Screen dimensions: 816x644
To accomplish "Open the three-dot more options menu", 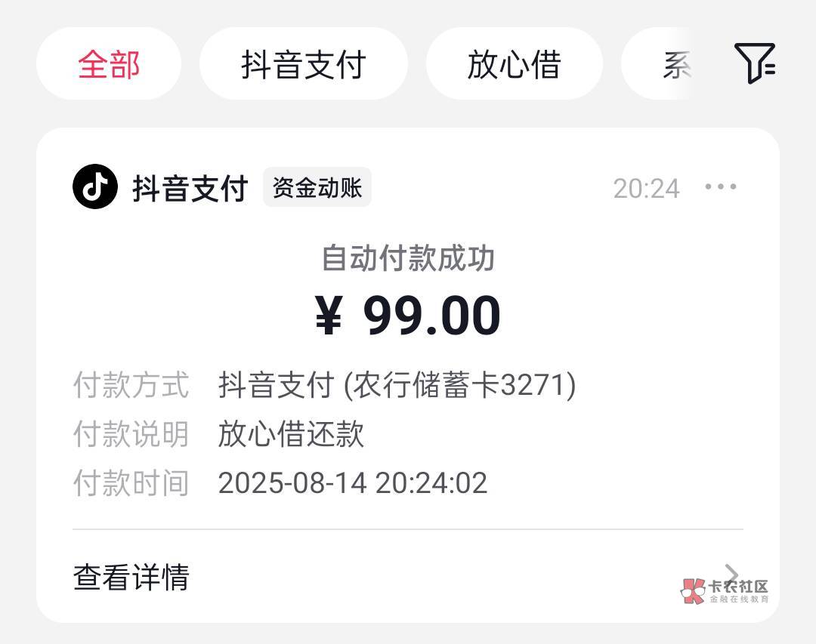I will [x=720, y=186].
